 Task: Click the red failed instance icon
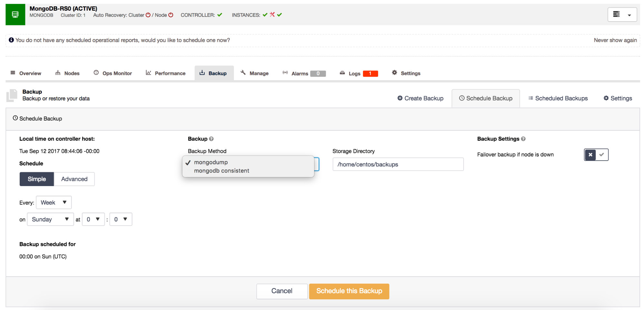[272, 14]
